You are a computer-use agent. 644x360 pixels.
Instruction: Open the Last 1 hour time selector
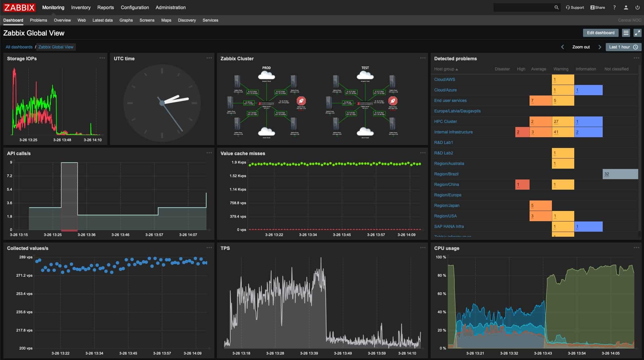[623, 47]
